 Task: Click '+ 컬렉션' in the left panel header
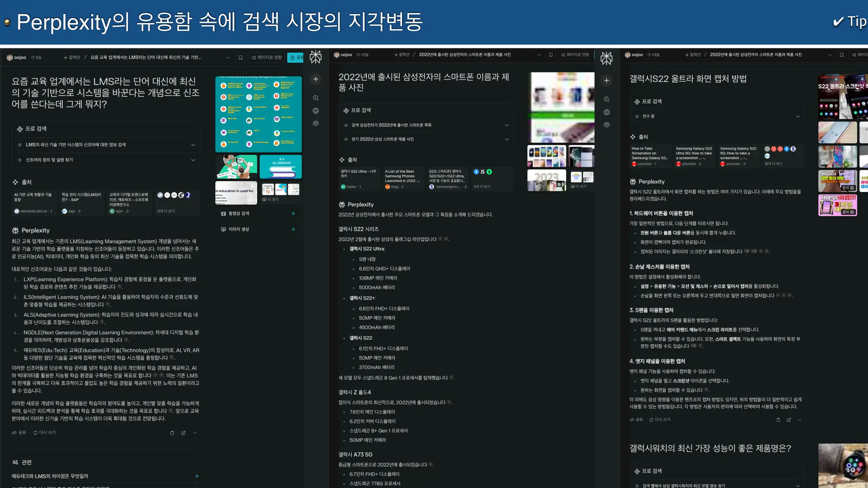click(x=72, y=57)
